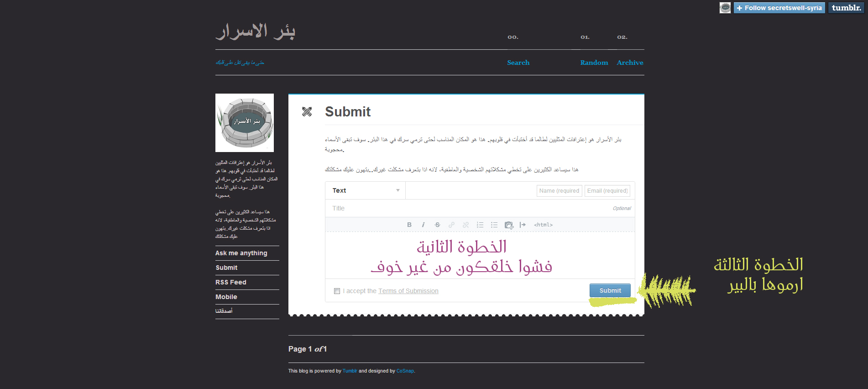Switch the editor to HTML mode
The height and width of the screenshot is (389, 868).
543,225
